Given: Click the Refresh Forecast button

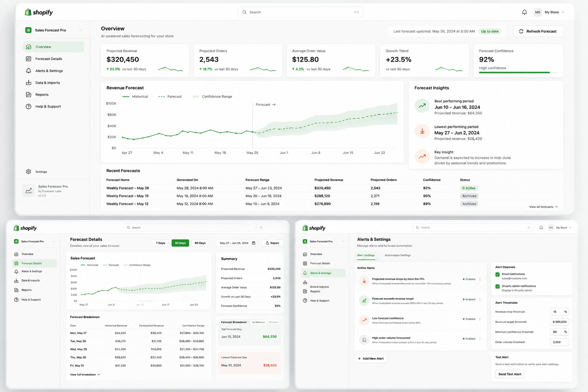Looking at the screenshot, I should [x=538, y=31].
